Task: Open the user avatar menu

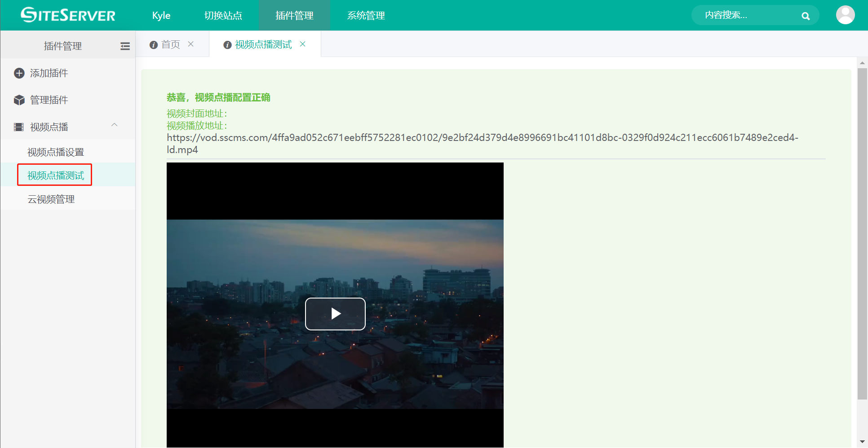Action: 845,15
